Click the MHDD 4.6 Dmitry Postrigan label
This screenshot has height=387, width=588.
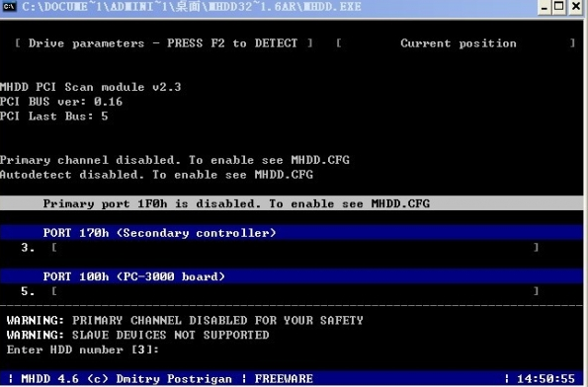pos(126,379)
